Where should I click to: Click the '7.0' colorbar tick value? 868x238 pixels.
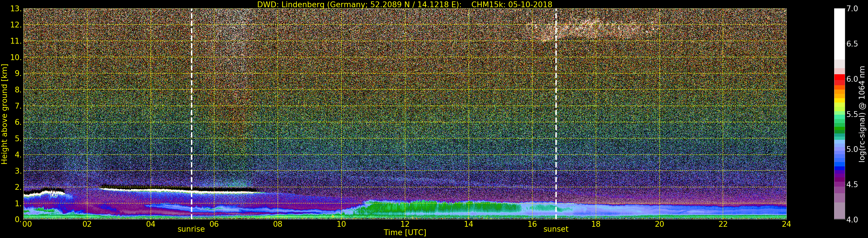click(x=852, y=9)
